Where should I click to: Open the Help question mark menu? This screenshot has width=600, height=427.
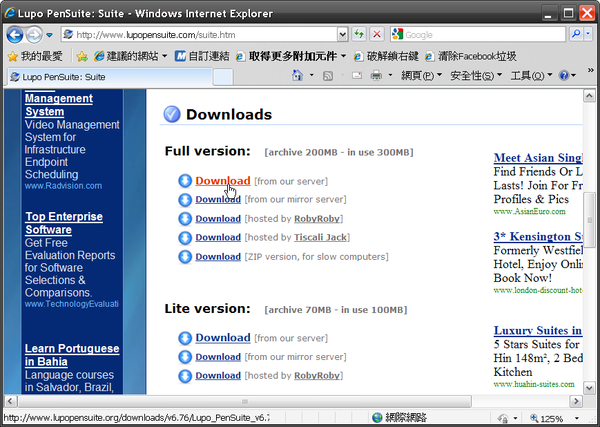567,75
